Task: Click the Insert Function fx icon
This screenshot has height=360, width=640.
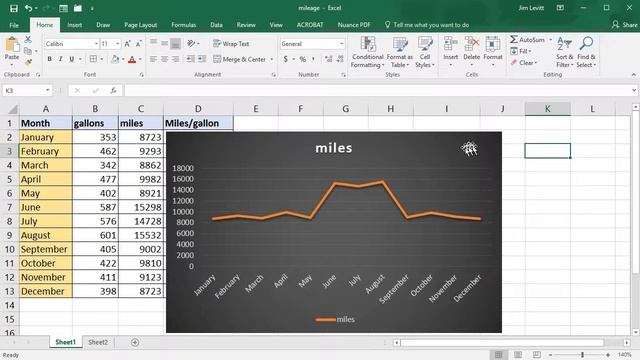Action: tap(113, 91)
